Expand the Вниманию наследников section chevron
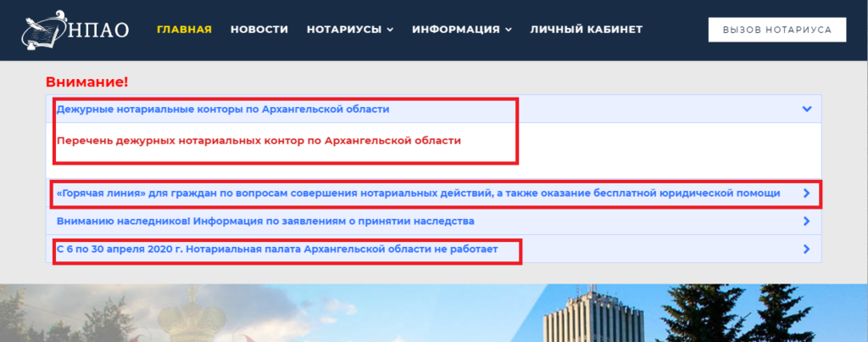 click(807, 221)
